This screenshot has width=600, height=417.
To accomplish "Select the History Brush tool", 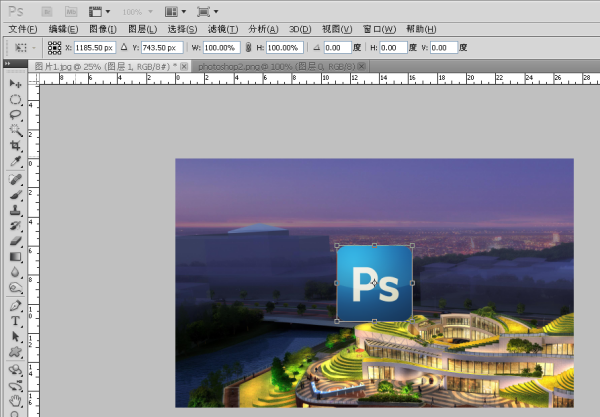I will tap(15, 226).
